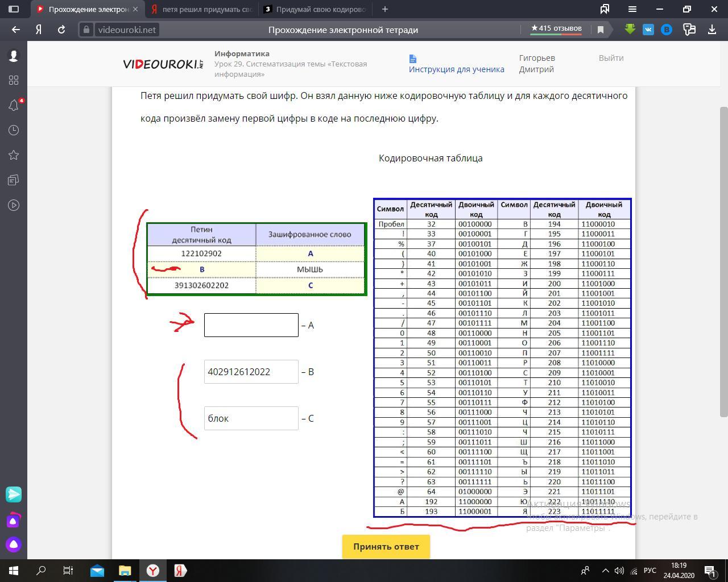728x582 pixels.
Task: Focus the empty answer field A
Action: 251,325
